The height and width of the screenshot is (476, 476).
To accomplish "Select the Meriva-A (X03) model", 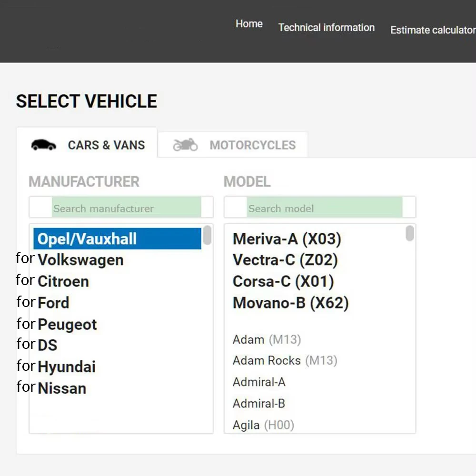I will tap(287, 239).
